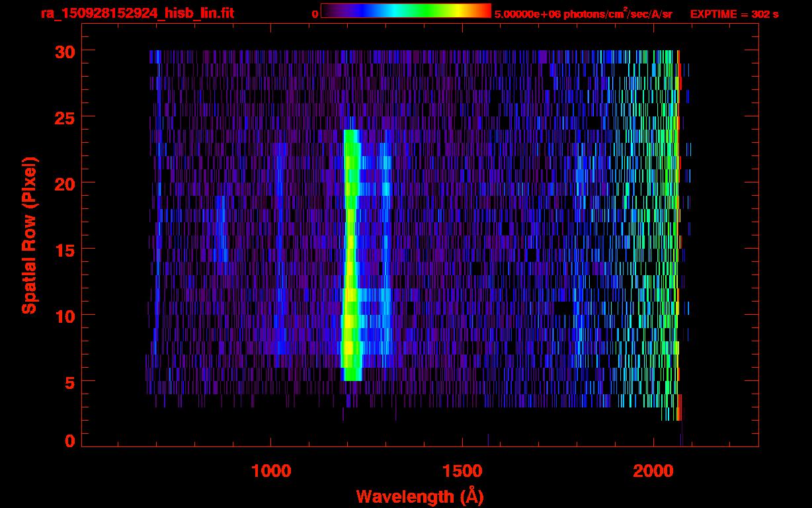Click the EXPTIME = 302 s text
812x508 pixels.
pos(734,14)
